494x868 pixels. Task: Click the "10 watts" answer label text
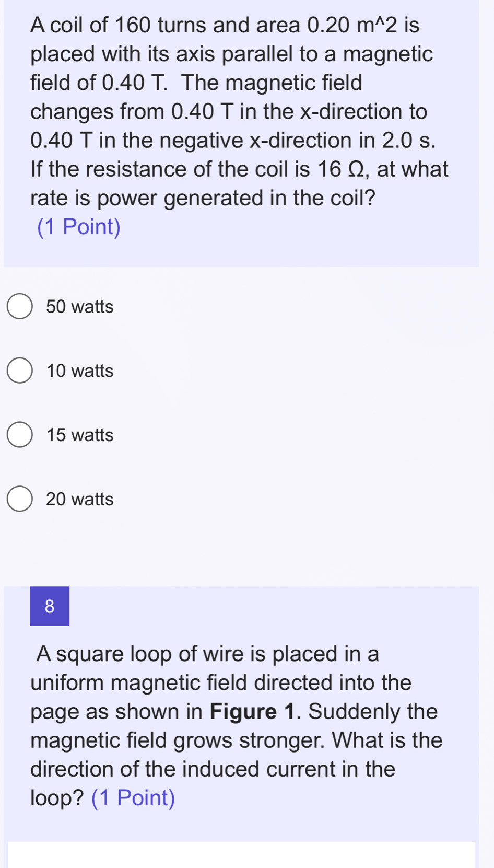coord(80,371)
